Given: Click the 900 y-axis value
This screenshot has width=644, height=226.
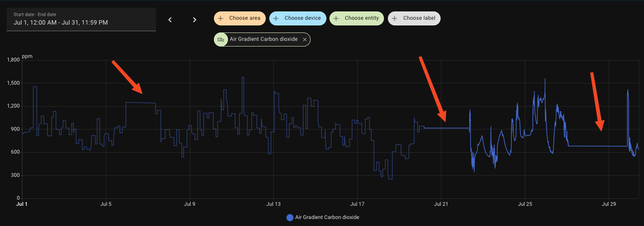Looking at the screenshot, I should click(x=16, y=129).
